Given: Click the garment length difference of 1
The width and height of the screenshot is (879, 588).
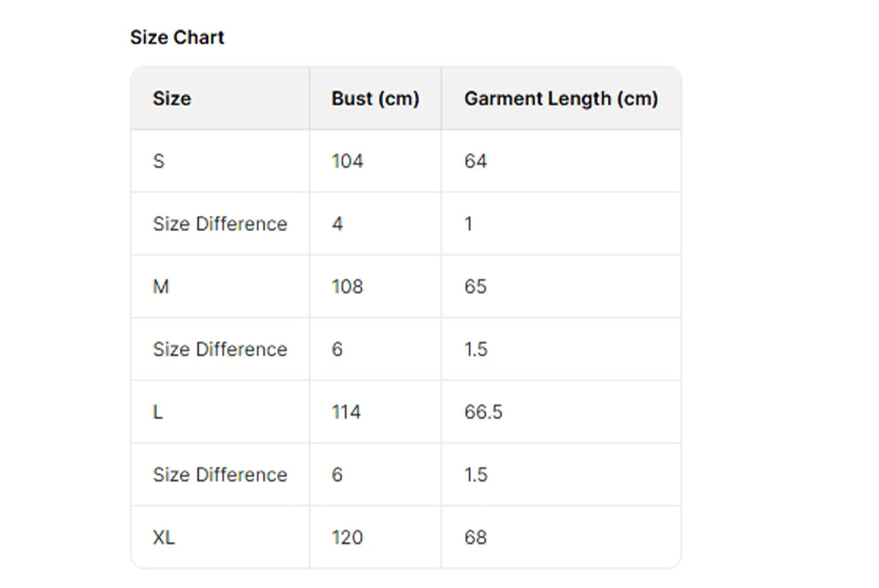Looking at the screenshot, I should (x=468, y=224).
